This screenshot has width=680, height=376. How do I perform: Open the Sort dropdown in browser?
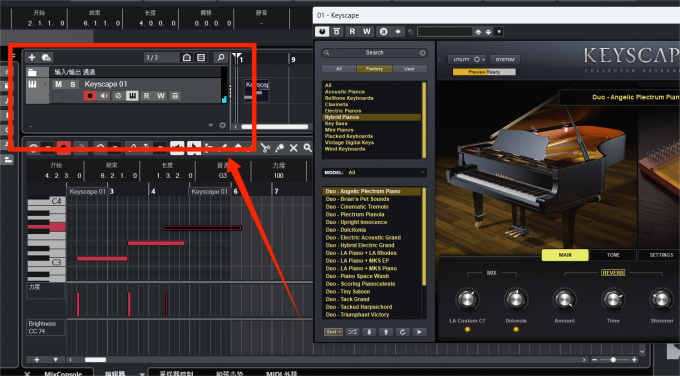(333, 332)
